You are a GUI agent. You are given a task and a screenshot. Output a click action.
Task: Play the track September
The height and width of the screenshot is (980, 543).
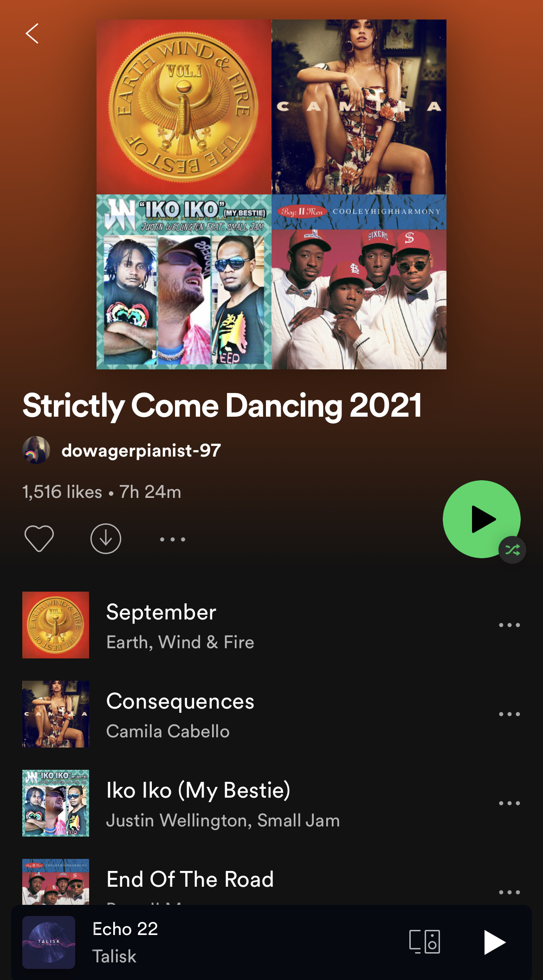(271, 625)
